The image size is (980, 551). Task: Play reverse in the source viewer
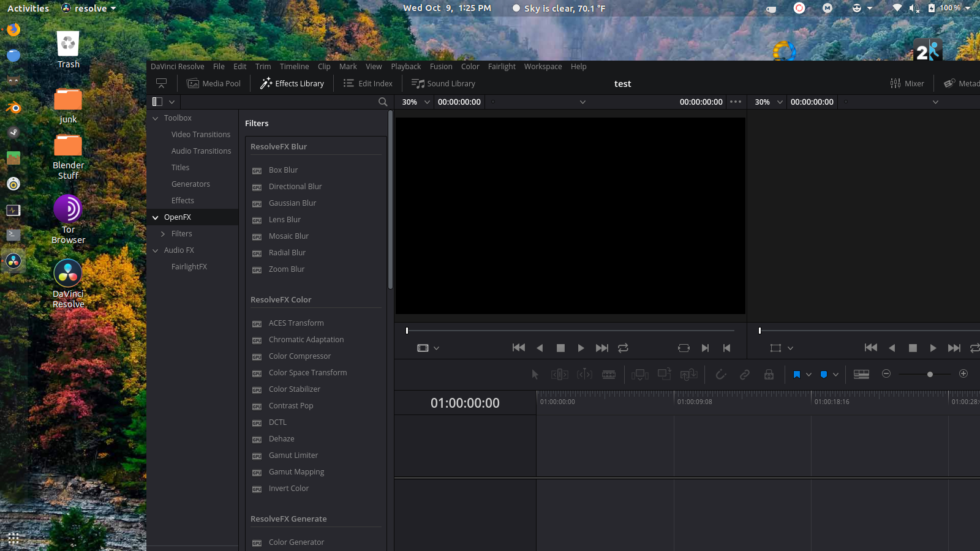coord(540,348)
